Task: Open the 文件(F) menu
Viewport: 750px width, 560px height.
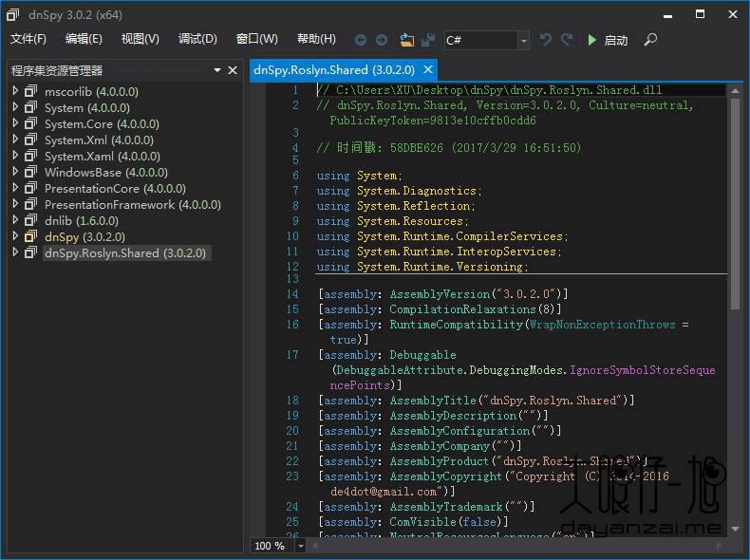Action: click(28, 39)
